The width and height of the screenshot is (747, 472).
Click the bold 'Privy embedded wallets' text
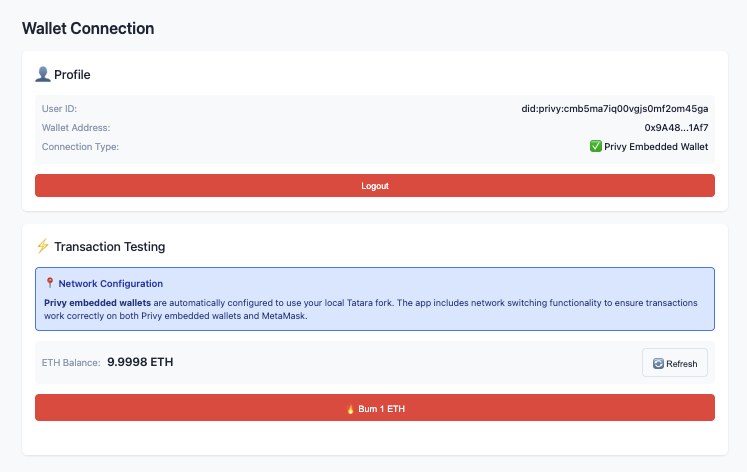pyautogui.click(x=98, y=302)
